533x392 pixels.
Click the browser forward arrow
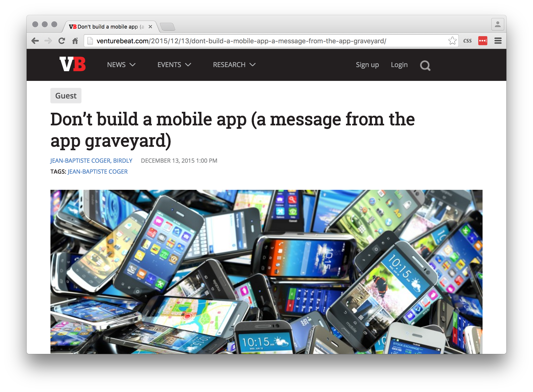[48, 41]
